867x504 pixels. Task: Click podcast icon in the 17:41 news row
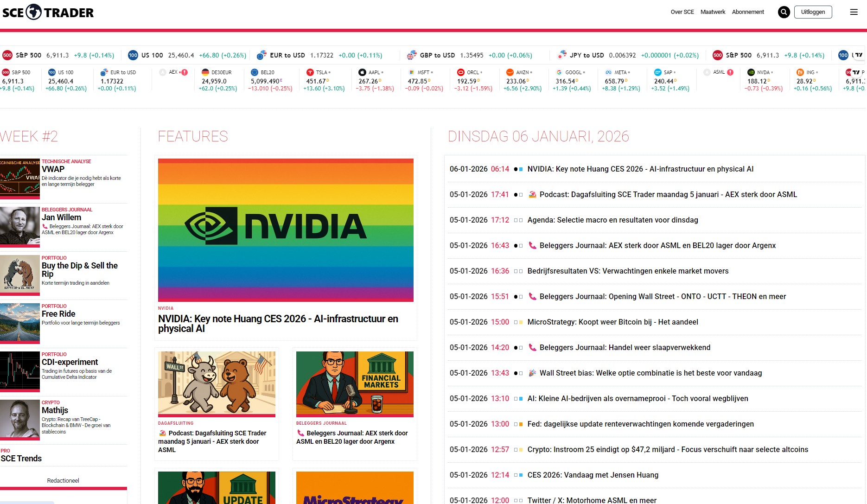533,194
